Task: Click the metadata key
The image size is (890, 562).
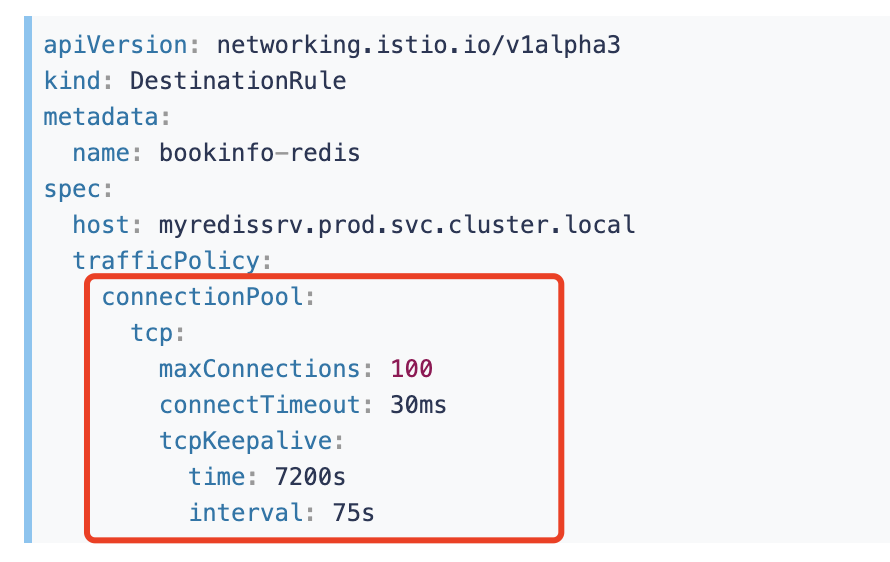Action: 101,117
